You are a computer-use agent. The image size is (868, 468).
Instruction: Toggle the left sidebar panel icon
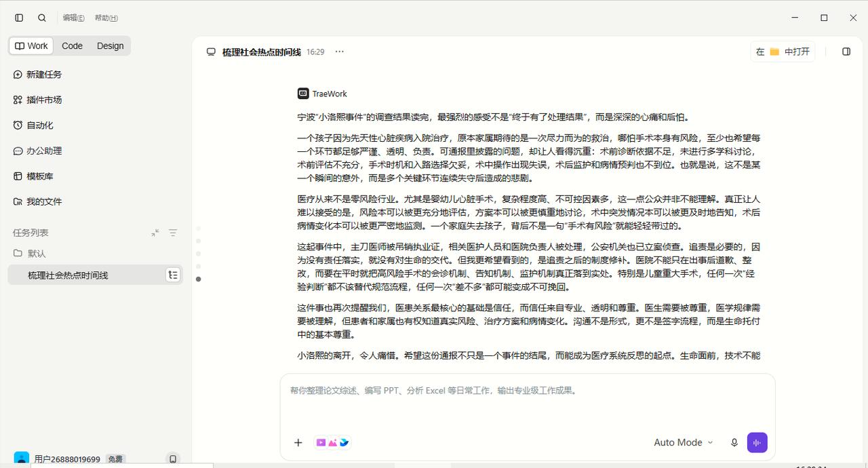point(19,18)
